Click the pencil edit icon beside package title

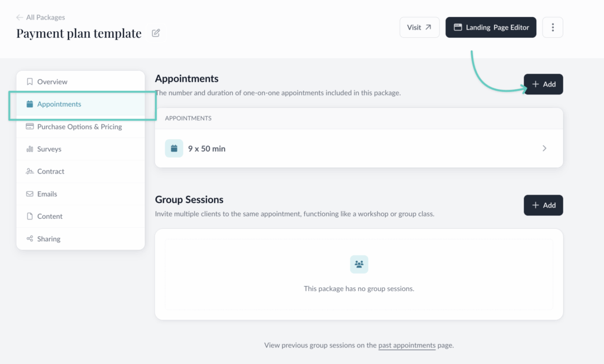click(156, 33)
